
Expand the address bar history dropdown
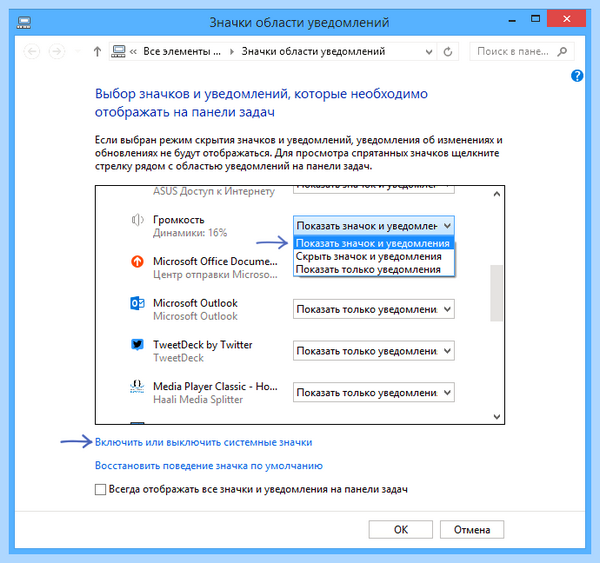coord(429,52)
